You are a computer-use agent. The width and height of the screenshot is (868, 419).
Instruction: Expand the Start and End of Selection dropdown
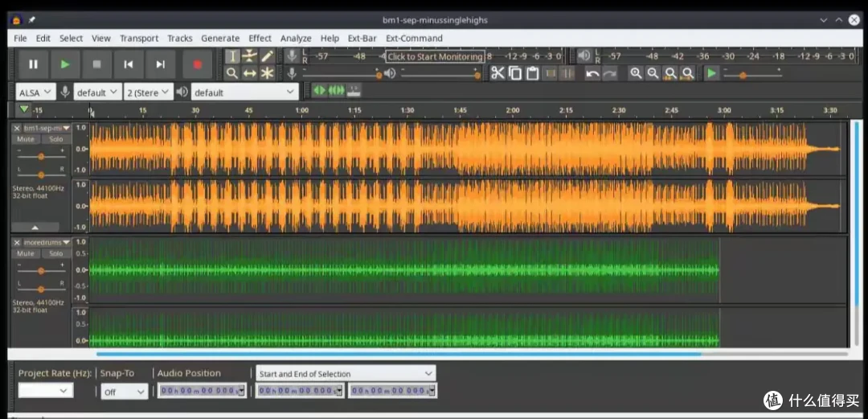[346, 373]
